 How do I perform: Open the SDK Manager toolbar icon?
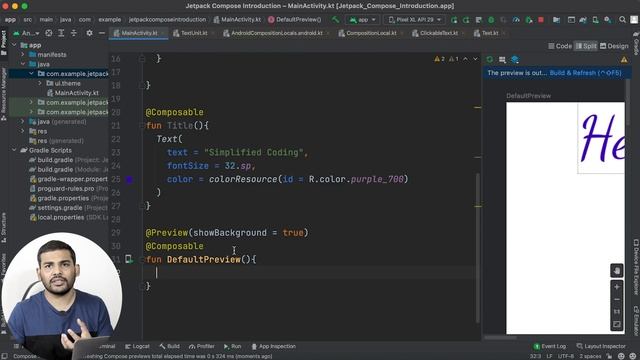pos(608,19)
